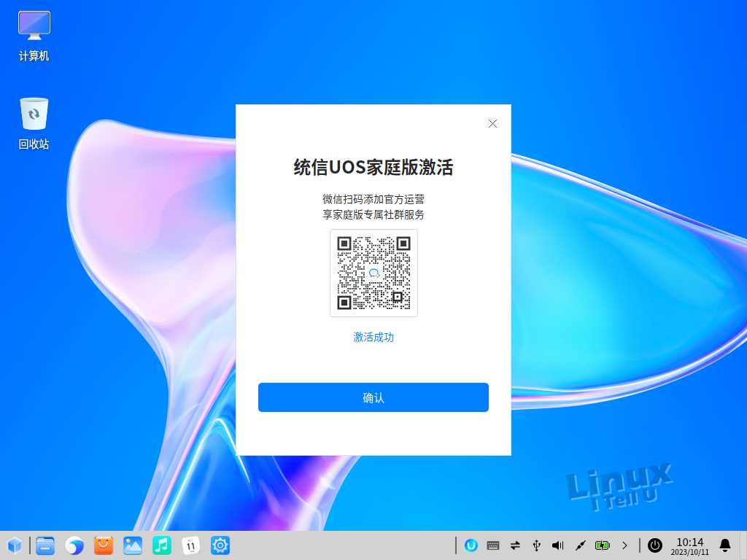Image resolution: width=747 pixels, height=560 pixels.
Task: Click the 微信扫码添加官方运营 text line
Action: coord(373,199)
